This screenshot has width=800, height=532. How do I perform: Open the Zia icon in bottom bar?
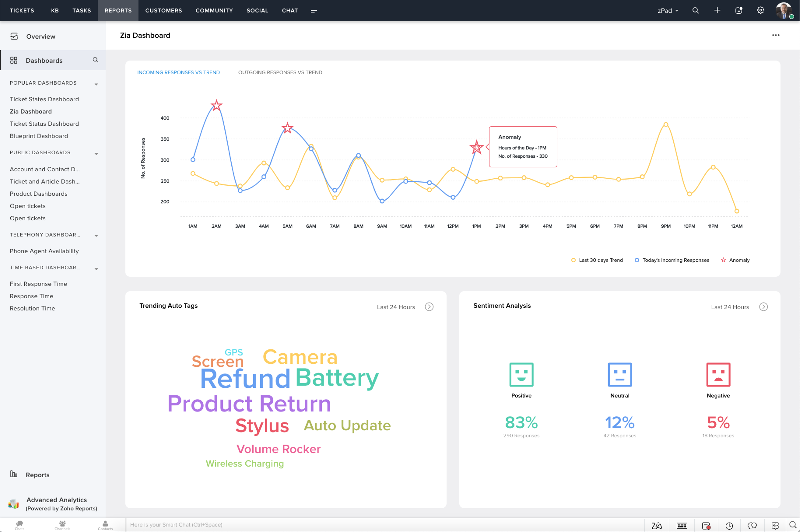pos(657,526)
